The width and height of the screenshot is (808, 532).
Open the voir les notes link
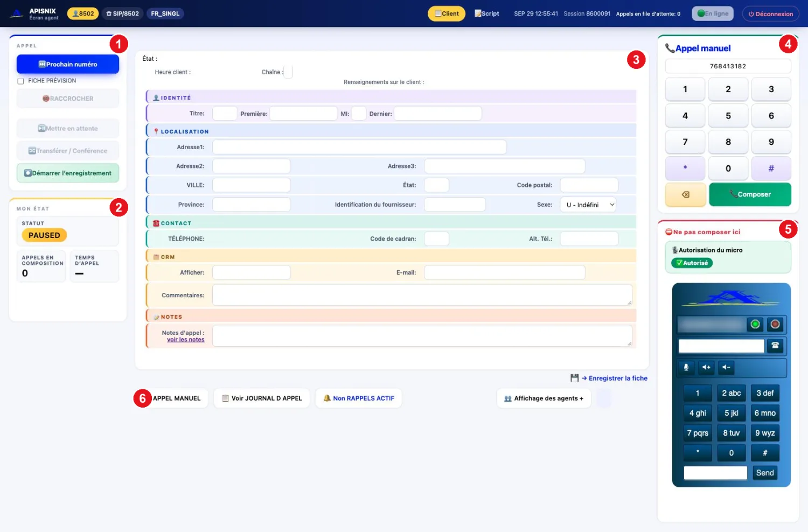click(186, 340)
